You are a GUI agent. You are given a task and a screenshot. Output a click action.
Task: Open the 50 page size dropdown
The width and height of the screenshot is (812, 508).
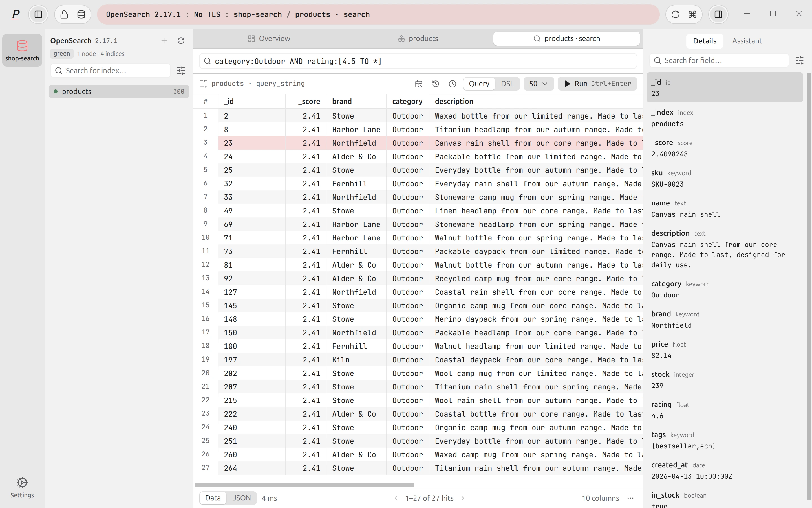pyautogui.click(x=539, y=84)
